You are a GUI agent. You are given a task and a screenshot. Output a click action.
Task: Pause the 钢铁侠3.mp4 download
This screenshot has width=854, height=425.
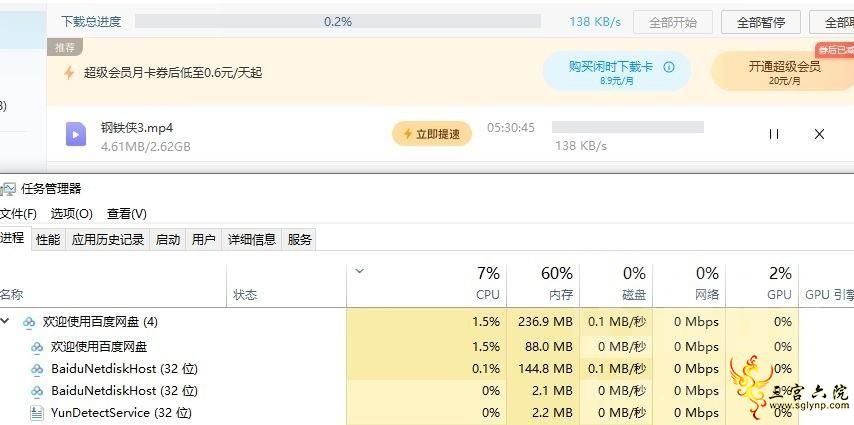[774, 134]
